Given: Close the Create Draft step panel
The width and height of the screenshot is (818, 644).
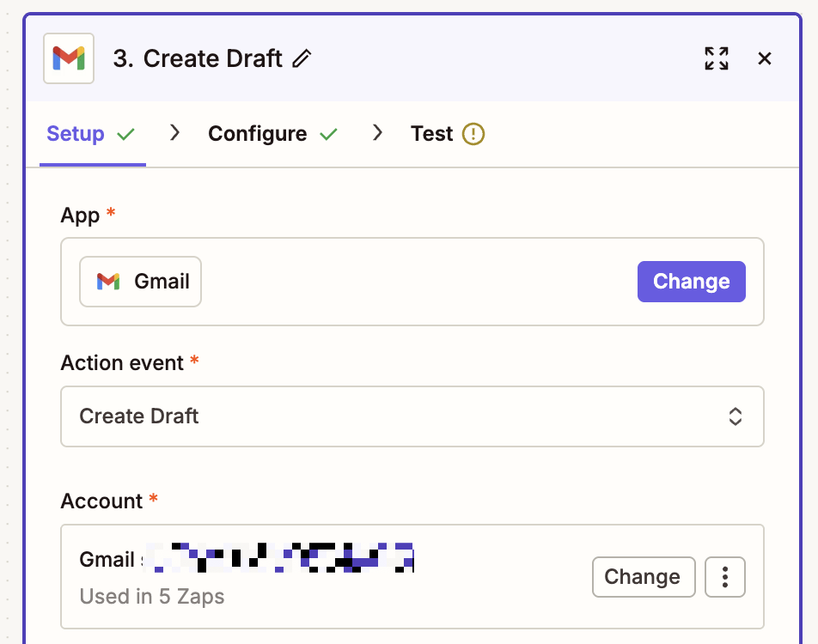Looking at the screenshot, I should tap(764, 58).
